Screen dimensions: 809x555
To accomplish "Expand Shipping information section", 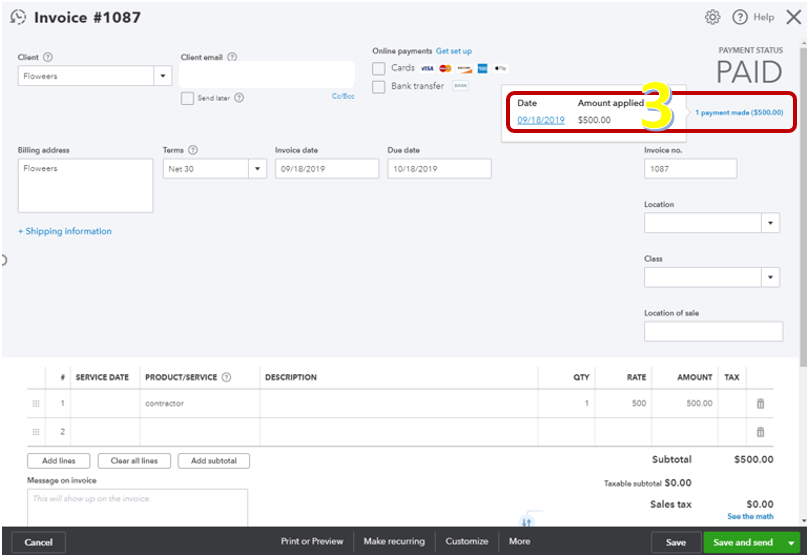I will (x=65, y=231).
